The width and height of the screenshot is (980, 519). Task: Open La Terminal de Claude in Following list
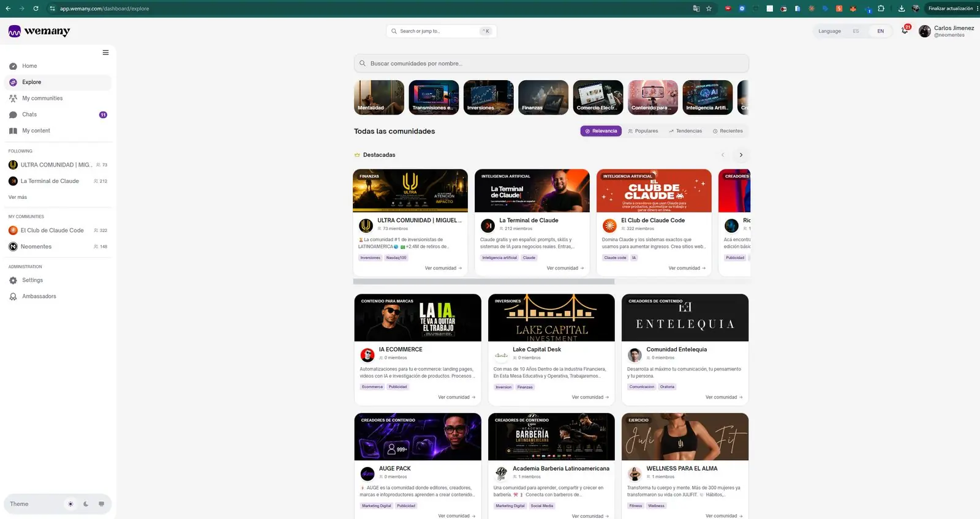click(58, 181)
